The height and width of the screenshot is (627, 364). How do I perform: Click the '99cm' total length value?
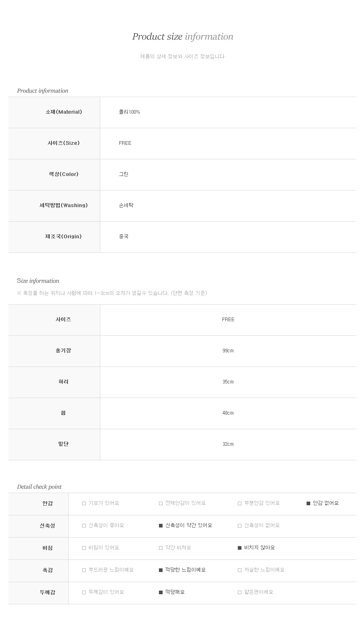click(228, 351)
